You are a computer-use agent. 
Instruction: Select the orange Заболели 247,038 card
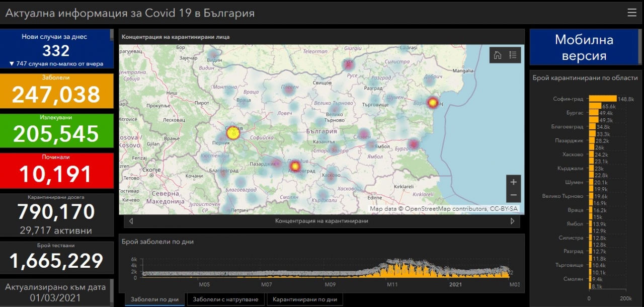click(56, 91)
